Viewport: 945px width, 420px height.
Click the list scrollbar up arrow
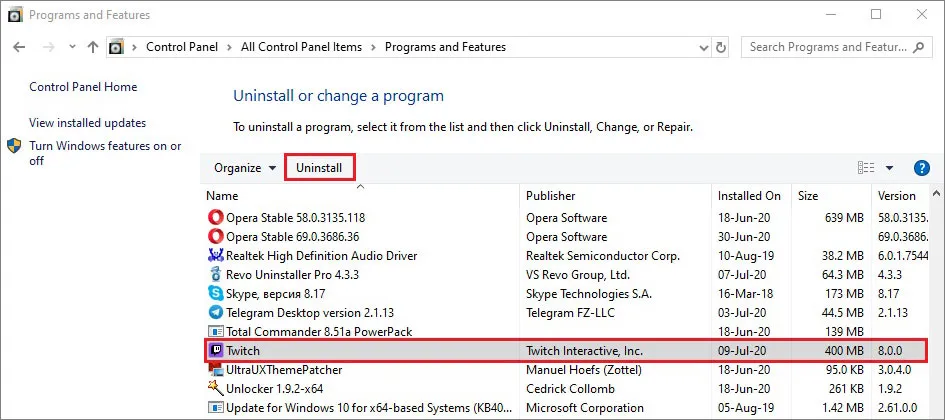pyautogui.click(x=937, y=193)
